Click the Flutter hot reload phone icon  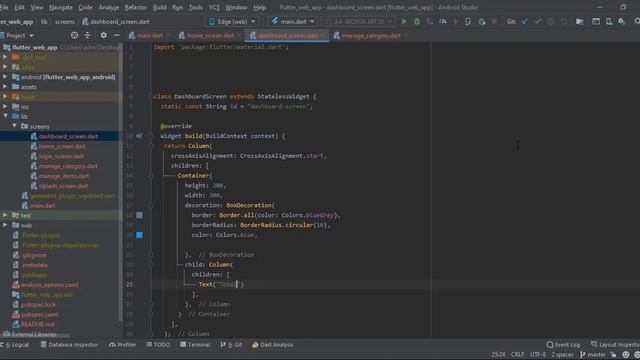(468, 22)
